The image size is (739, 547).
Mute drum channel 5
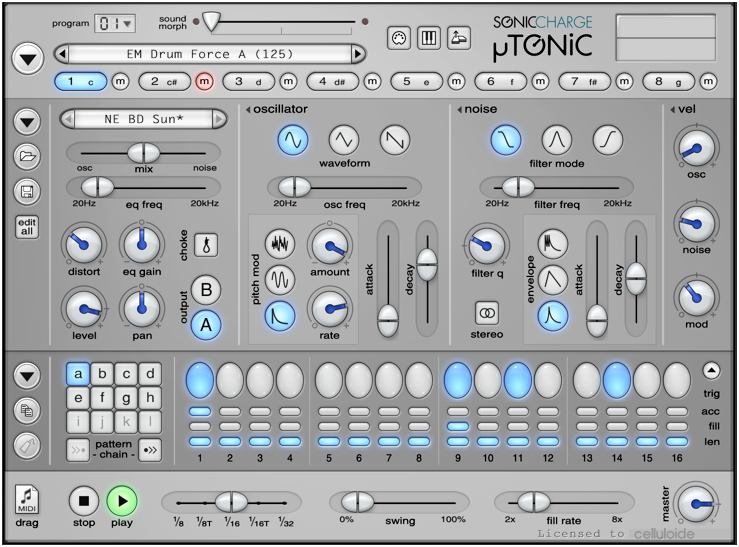click(x=456, y=82)
